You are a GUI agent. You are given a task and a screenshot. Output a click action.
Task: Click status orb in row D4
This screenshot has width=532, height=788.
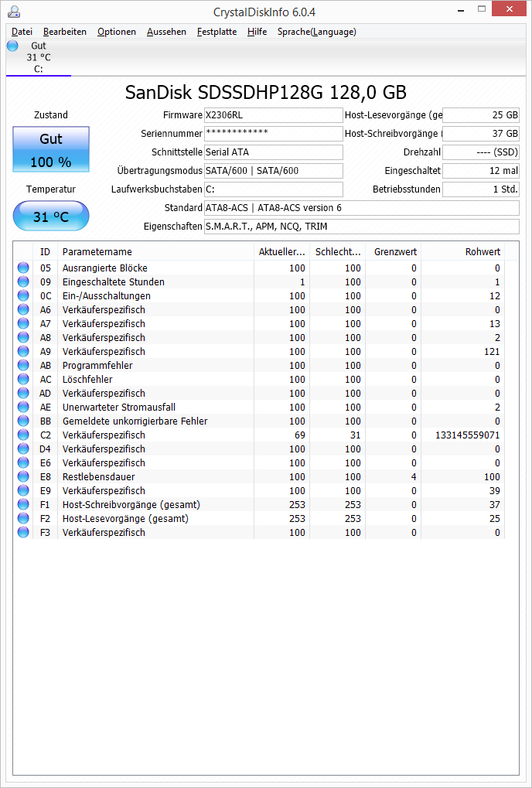(23, 449)
